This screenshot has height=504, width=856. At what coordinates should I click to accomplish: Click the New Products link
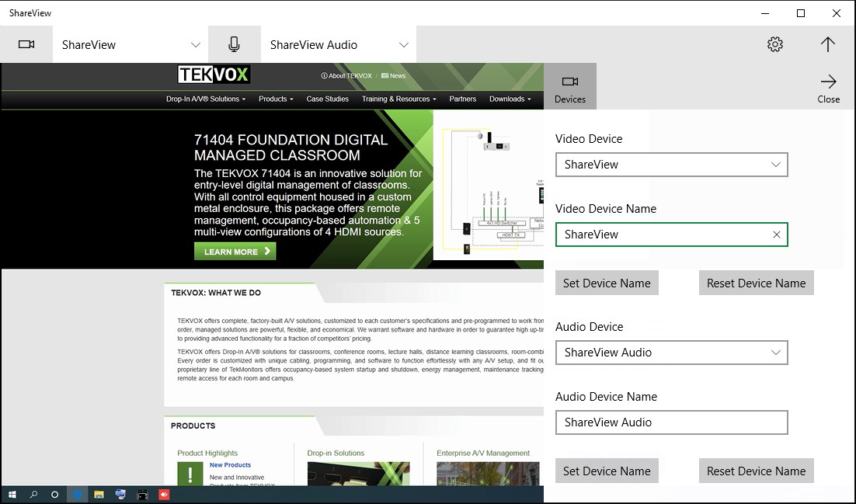pyautogui.click(x=231, y=464)
